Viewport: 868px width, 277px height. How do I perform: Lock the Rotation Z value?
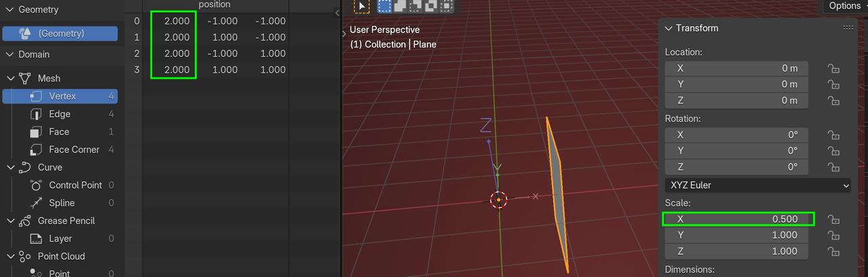coord(833,167)
